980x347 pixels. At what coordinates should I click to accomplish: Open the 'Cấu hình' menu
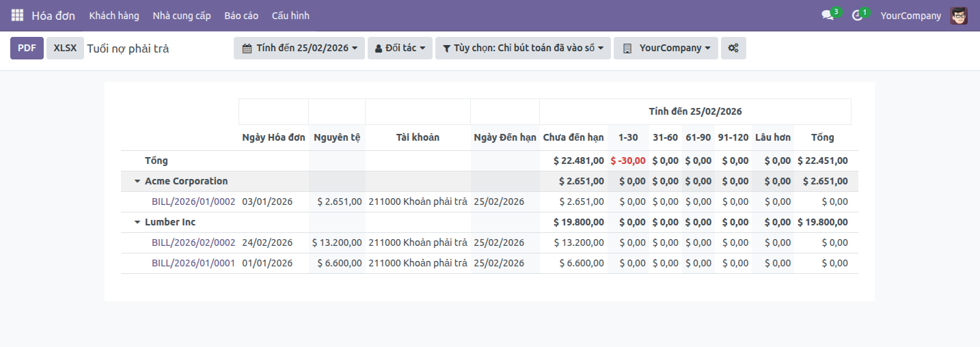click(x=290, y=16)
